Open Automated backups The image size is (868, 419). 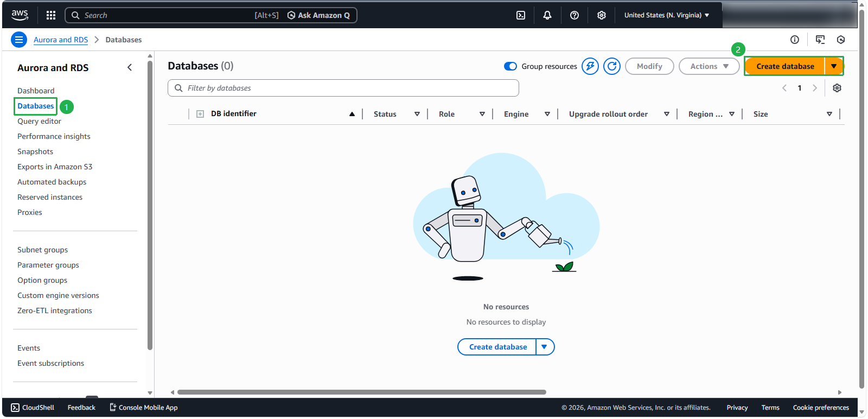[x=52, y=182]
